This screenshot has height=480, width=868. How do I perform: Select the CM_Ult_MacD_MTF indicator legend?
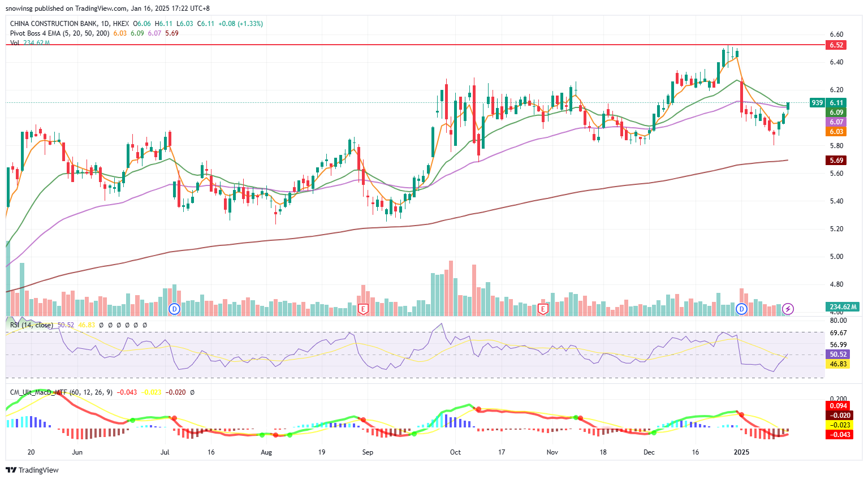point(61,392)
